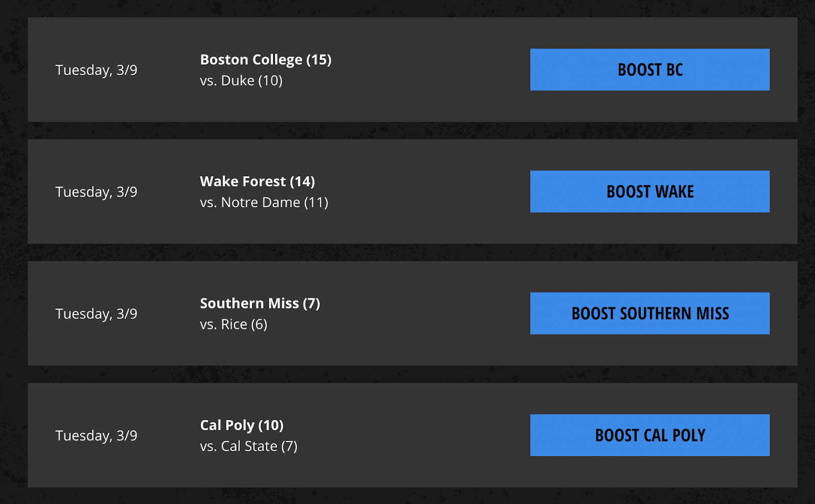Click the BOOST BC button
Viewport: 815px width, 504px height.
pyautogui.click(x=649, y=70)
